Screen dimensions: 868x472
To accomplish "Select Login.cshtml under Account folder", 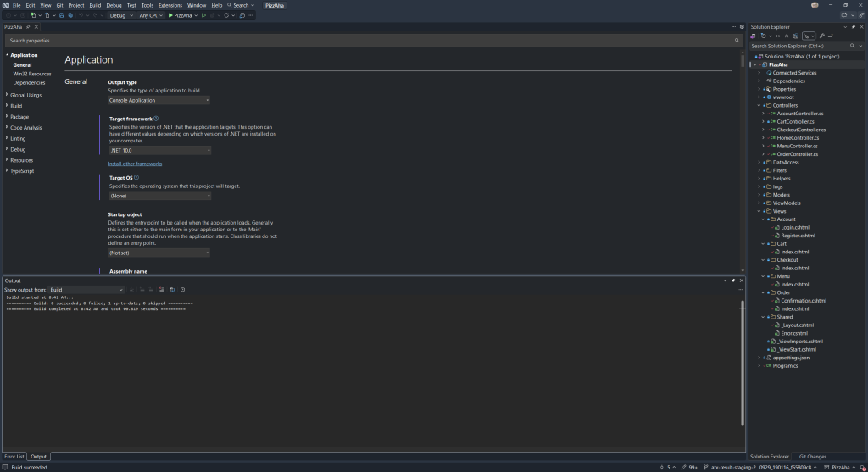I will click(795, 227).
